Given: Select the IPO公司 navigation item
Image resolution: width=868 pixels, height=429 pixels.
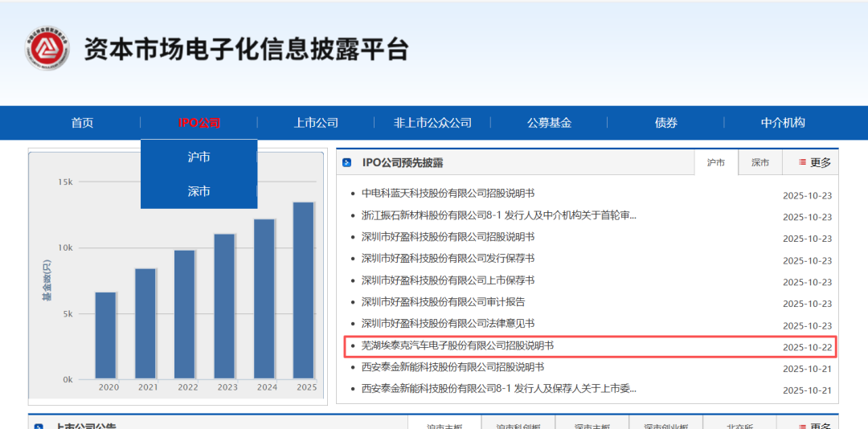Looking at the screenshot, I should [199, 123].
